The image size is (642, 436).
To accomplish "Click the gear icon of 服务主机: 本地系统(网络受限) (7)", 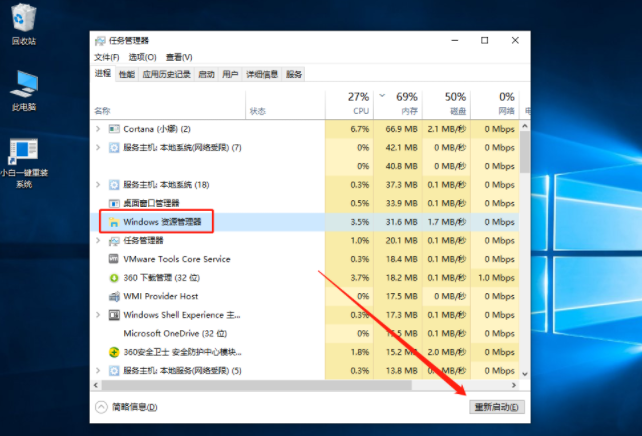I will (x=114, y=147).
